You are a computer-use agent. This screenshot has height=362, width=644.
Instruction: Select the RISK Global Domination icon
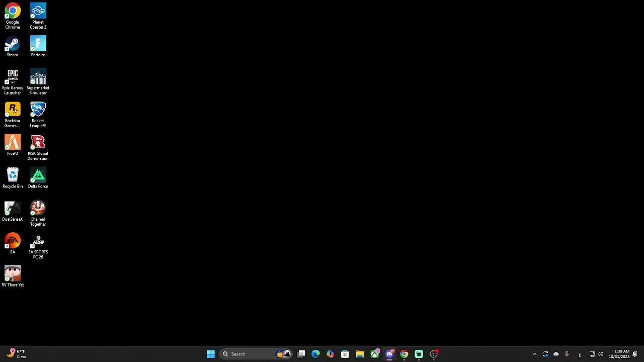pyautogui.click(x=38, y=148)
